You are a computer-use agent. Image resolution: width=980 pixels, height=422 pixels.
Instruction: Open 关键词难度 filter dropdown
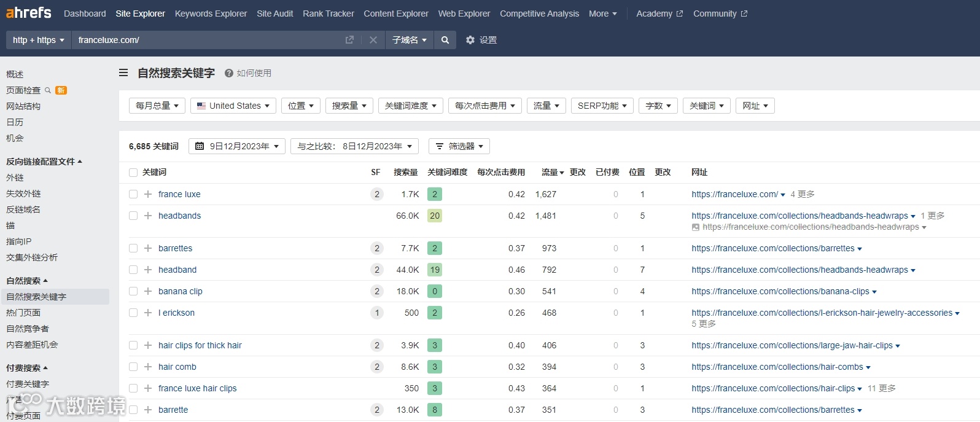410,106
